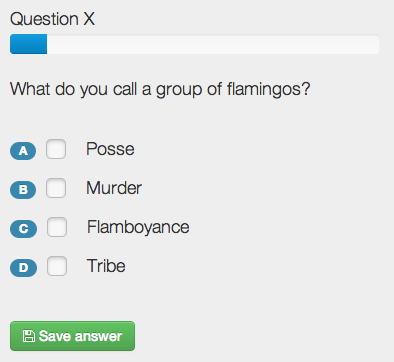The image size is (394, 362).
Task: Choose the Flamboyance answer text
Action: [x=138, y=227]
